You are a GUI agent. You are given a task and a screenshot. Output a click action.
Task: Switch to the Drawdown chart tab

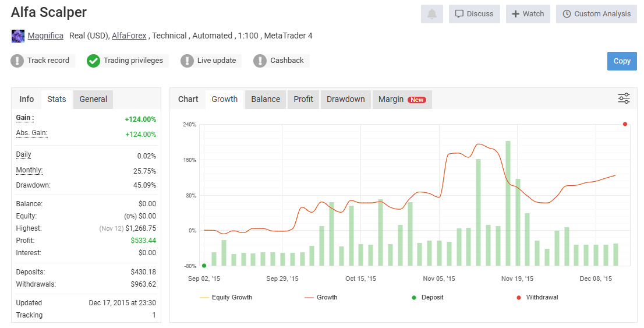346,100
